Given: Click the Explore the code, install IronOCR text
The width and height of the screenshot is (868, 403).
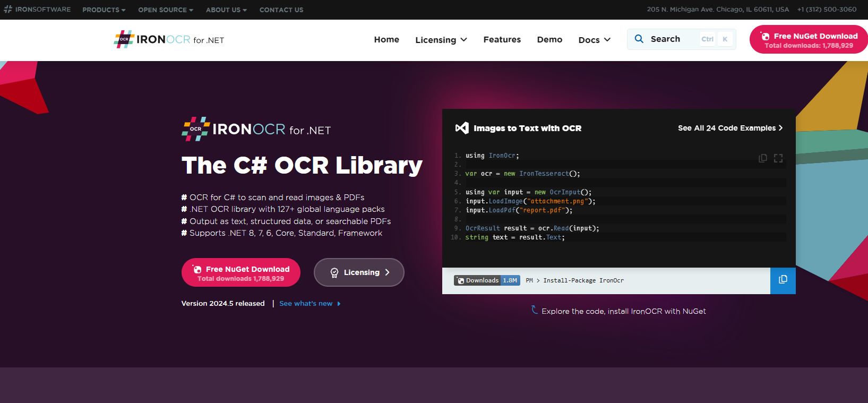Looking at the screenshot, I should 624,311.
